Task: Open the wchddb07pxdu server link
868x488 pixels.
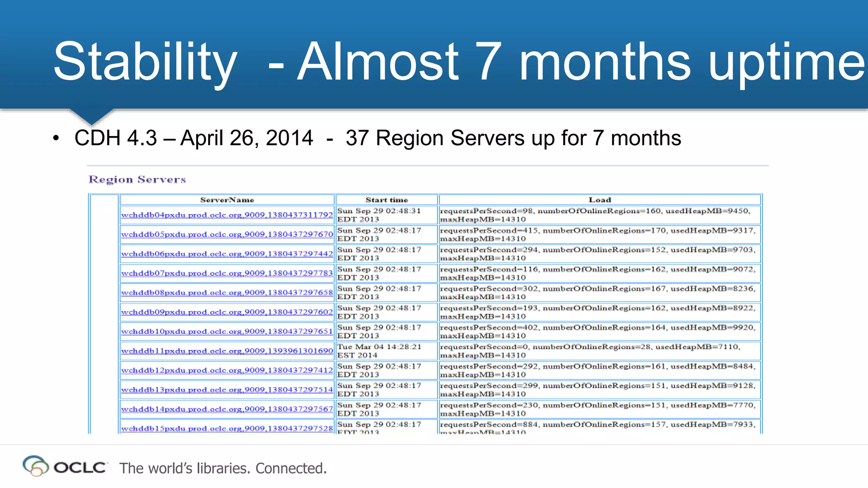Action: click(x=227, y=273)
